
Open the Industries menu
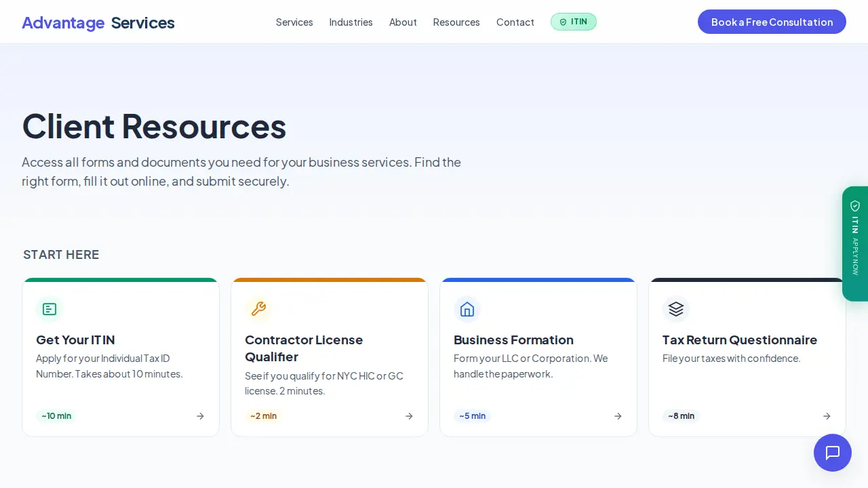(x=351, y=22)
